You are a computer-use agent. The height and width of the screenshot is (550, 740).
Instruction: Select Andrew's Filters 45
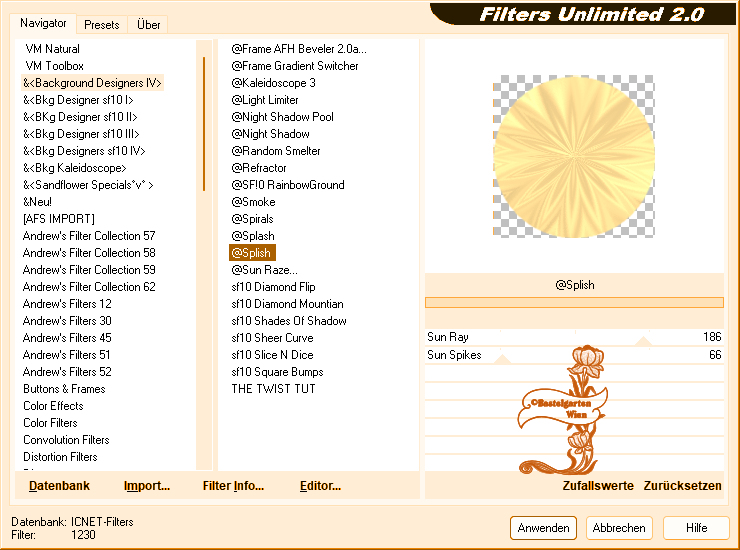[67, 338]
